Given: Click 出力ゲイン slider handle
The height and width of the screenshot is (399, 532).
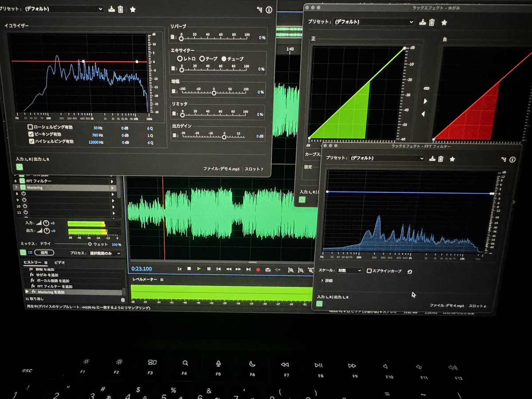Looking at the screenshot, I should 224,137.
